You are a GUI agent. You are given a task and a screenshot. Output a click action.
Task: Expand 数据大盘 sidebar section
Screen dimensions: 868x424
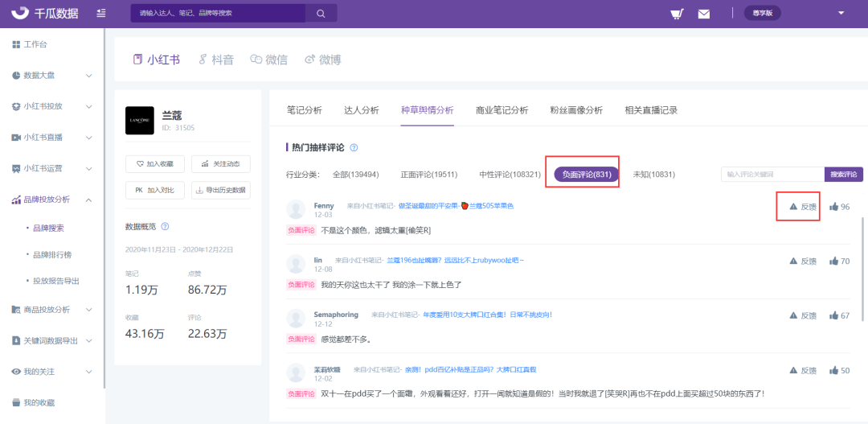[x=89, y=76]
